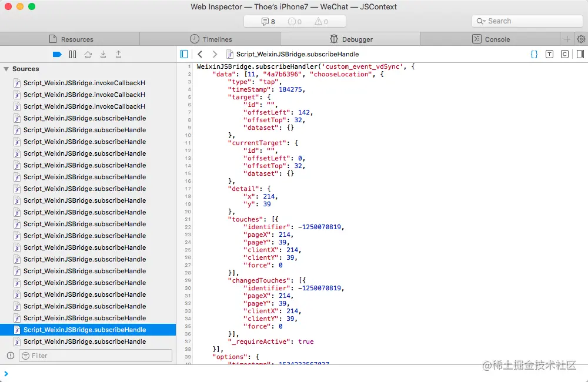The width and height of the screenshot is (588, 382).
Task: Open the search options magnifier dropdown
Action: (x=482, y=21)
